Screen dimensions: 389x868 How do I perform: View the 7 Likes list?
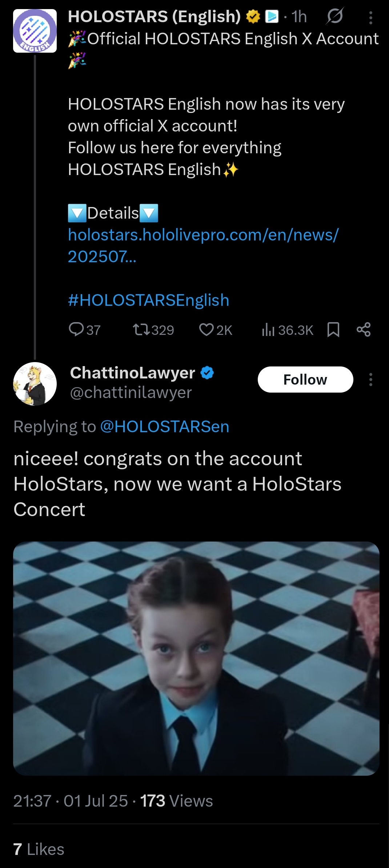(x=39, y=849)
